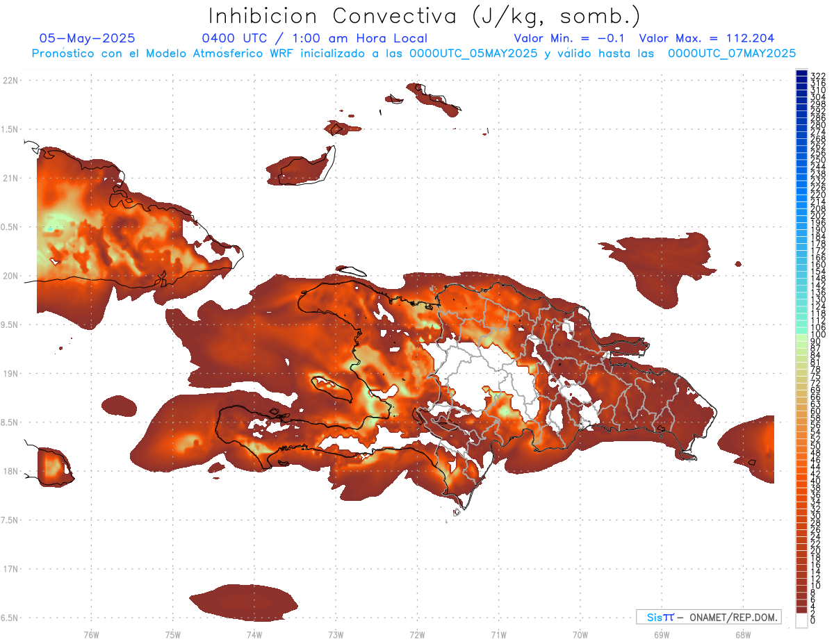This screenshot has height=644, width=834.
Task: Click the '18N' latitude label
Action: click(x=10, y=471)
